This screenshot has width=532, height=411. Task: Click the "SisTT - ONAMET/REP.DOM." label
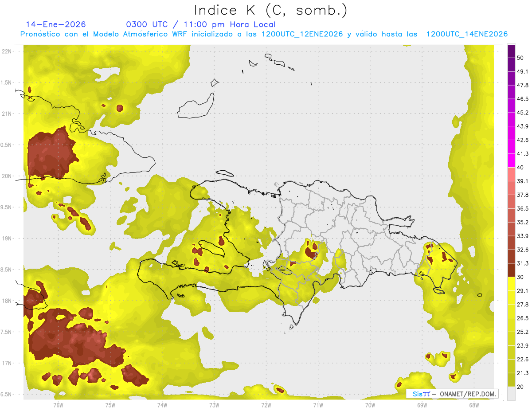(x=453, y=394)
